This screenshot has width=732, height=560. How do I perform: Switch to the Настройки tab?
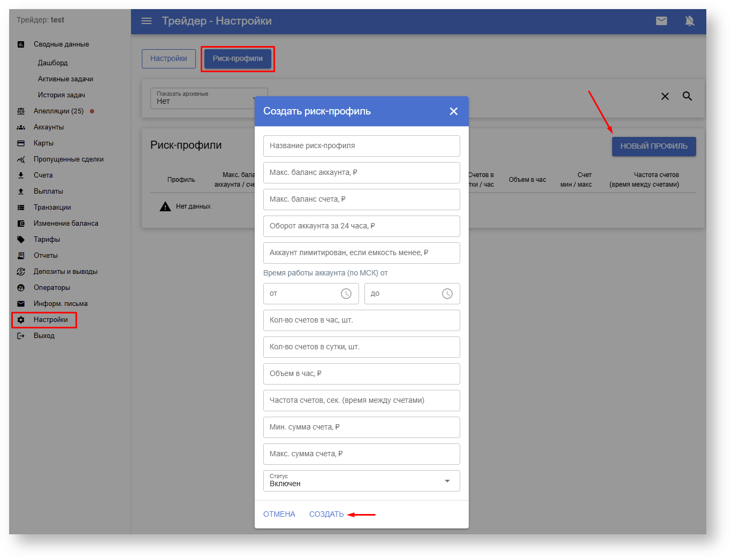169,59
